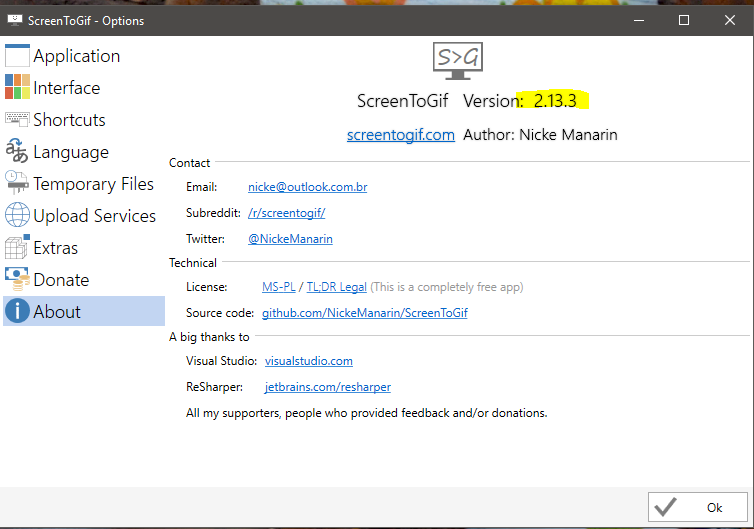Open the MS-PL license link

click(278, 287)
